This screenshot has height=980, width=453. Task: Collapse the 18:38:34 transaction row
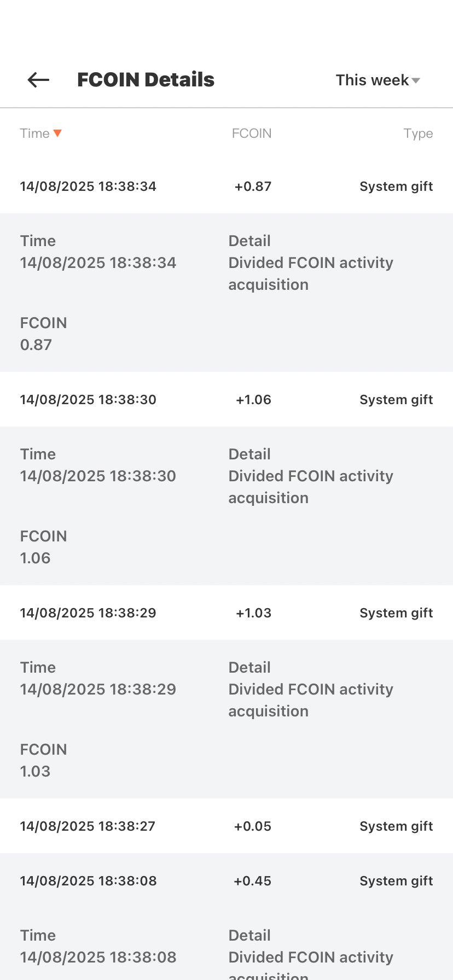click(226, 186)
